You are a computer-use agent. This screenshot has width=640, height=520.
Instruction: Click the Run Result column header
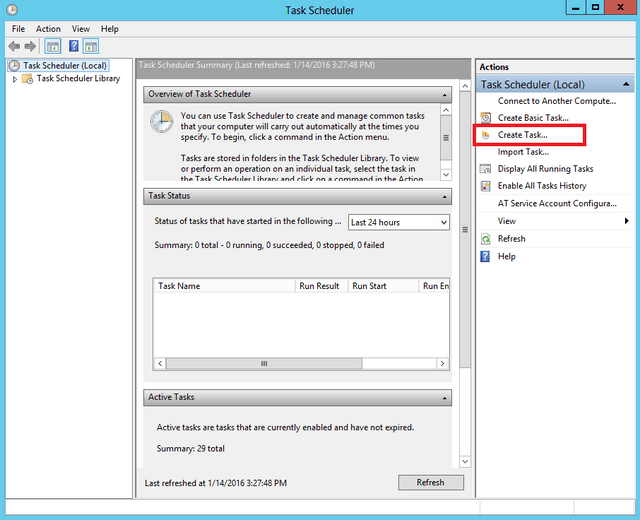(321, 286)
